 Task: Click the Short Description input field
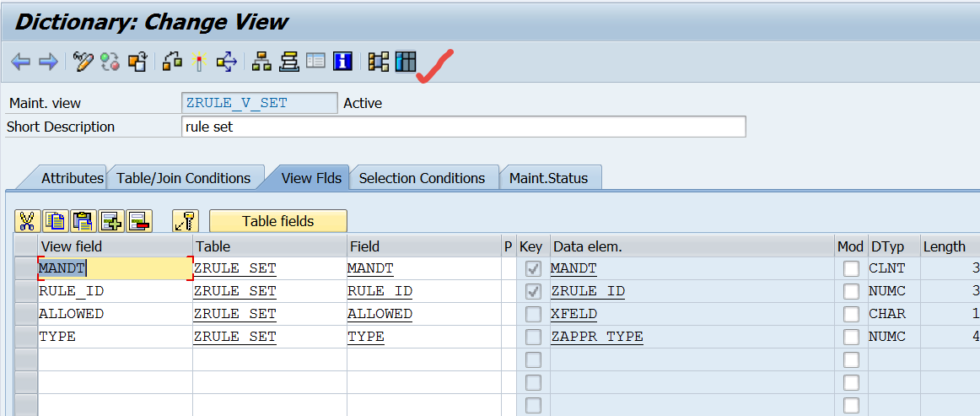tap(464, 127)
